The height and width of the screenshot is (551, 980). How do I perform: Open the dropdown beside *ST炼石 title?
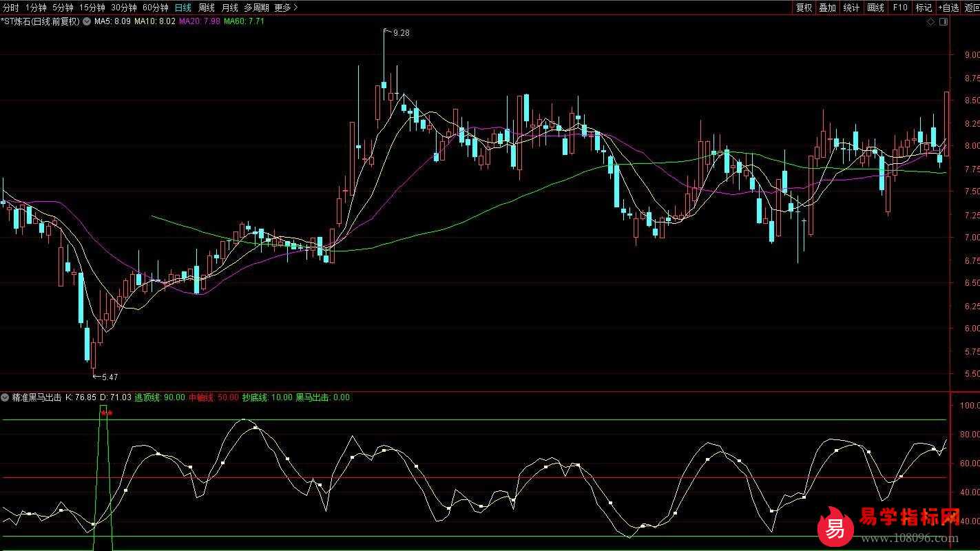87,21
